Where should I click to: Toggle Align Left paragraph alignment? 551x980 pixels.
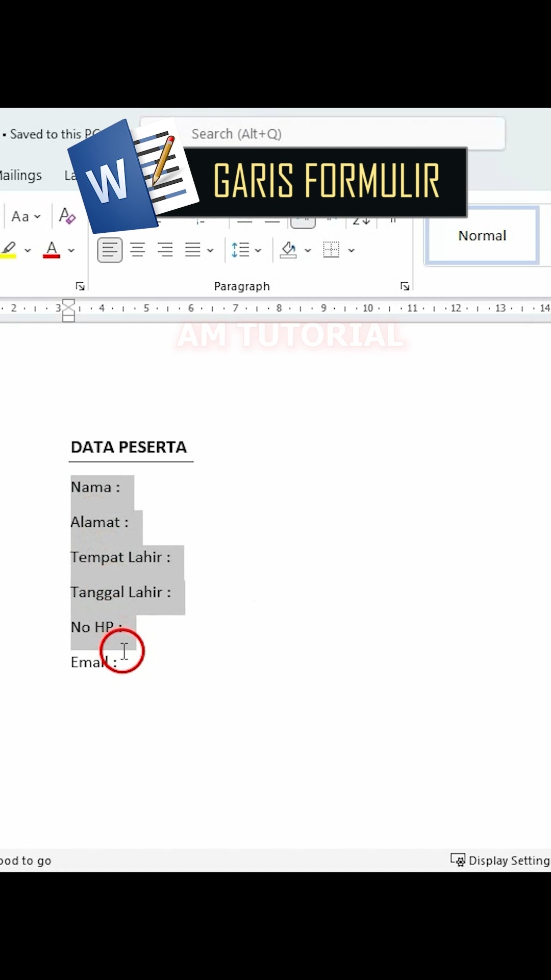point(110,250)
